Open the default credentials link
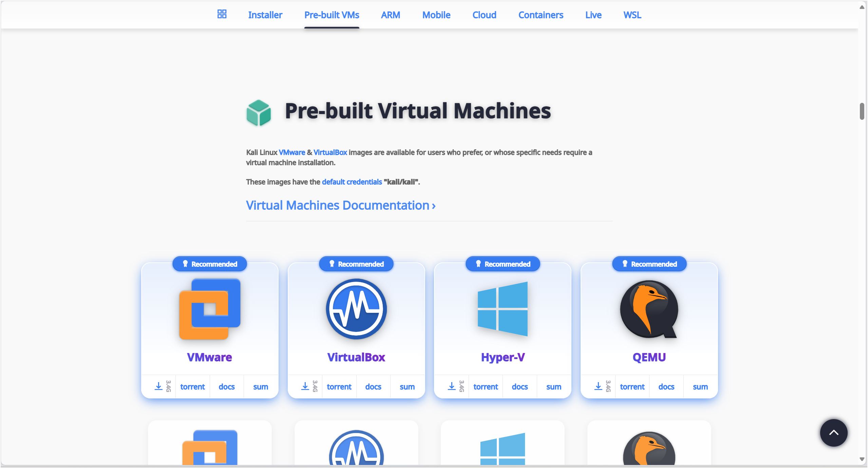 tap(352, 182)
